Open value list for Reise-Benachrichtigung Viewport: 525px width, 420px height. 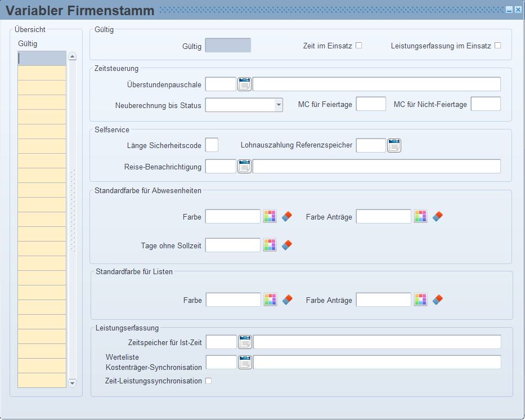click(x=244, y=167)
